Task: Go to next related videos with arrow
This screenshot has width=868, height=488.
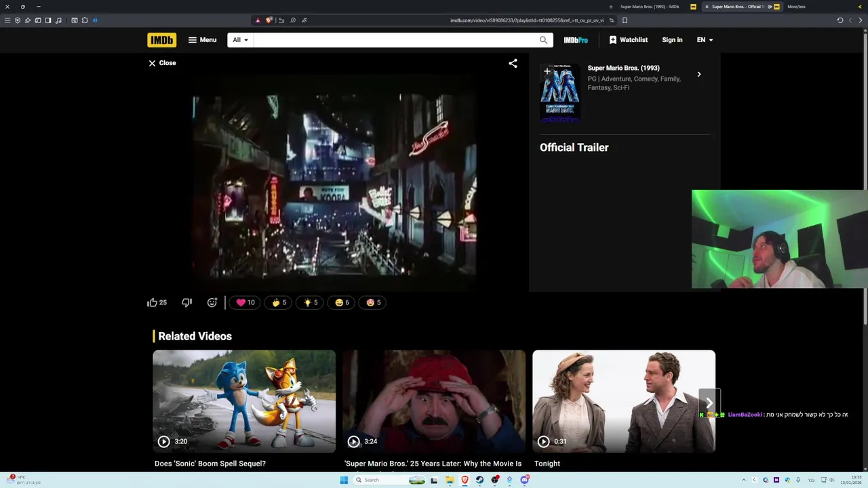Action: click(709, 403)
